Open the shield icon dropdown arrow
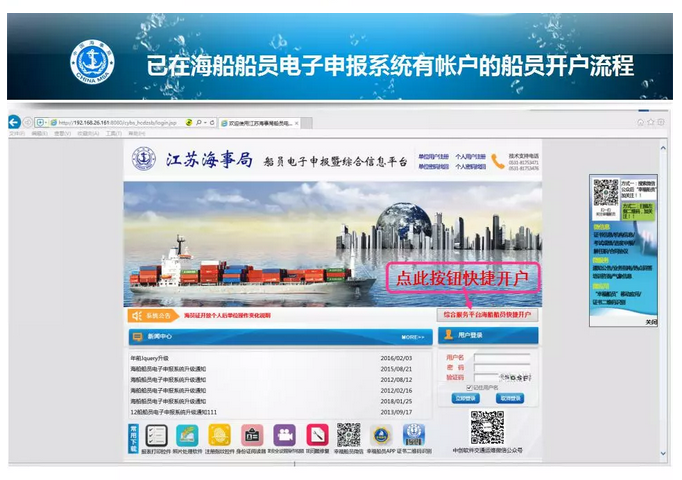 click(45, 123)
